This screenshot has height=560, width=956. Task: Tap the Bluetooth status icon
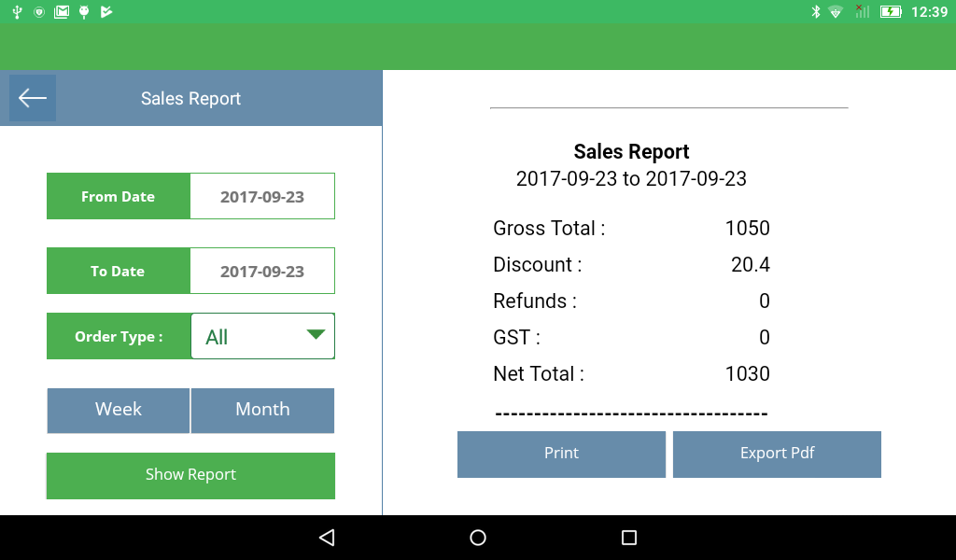(815, 12)
